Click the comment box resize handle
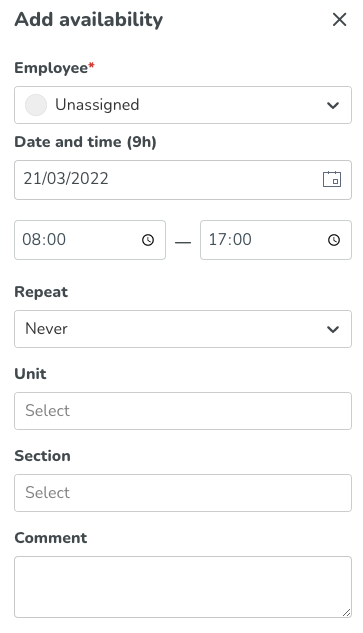 click(346, 612)
